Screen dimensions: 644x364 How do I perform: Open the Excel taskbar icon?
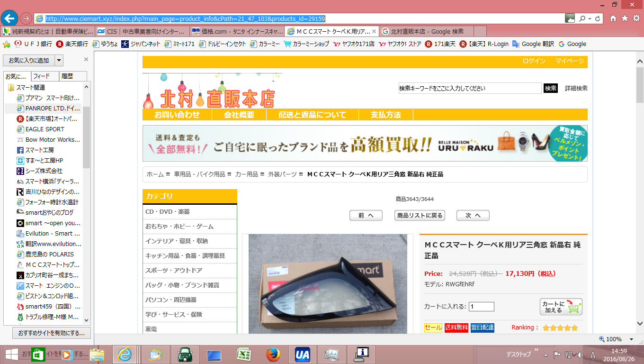pyautogui.click(x=243, y=355)
